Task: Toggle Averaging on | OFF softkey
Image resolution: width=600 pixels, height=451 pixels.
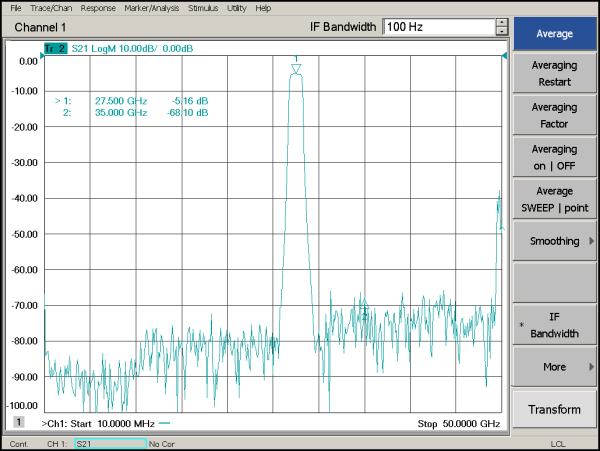Action: (x=554, y=157)
